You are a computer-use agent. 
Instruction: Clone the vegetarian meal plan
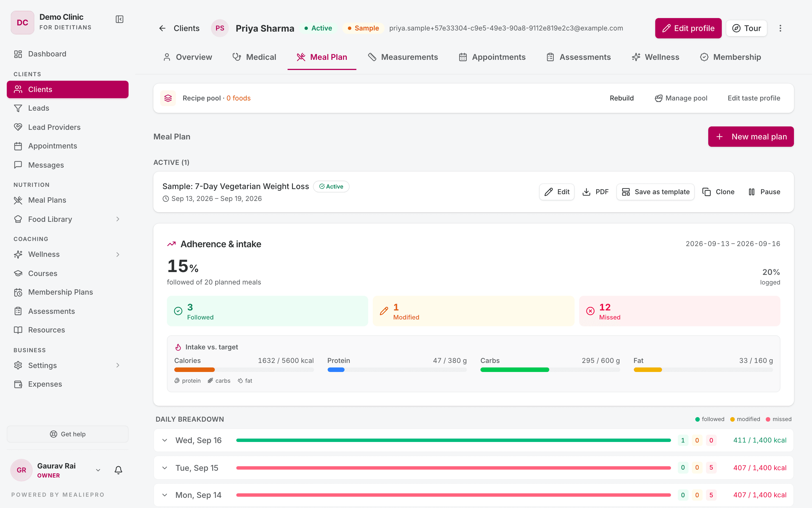point(718,192)
